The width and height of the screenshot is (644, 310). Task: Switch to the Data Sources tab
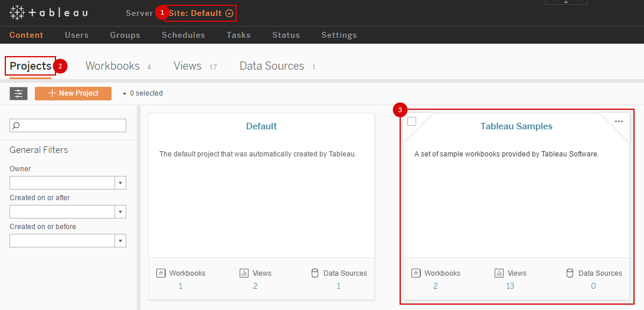coord(277,66)
